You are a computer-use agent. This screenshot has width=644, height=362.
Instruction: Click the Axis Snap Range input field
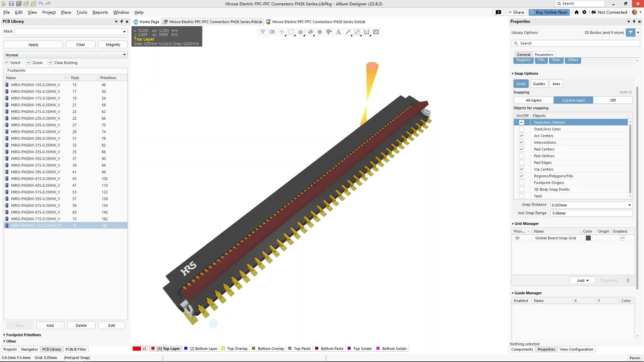point(591,213)
